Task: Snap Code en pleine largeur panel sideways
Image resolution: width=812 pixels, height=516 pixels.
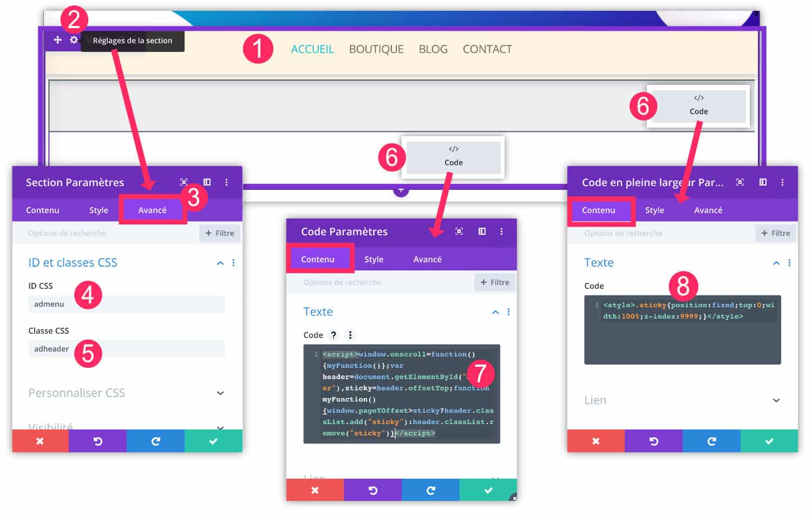Action: [763, 182]
